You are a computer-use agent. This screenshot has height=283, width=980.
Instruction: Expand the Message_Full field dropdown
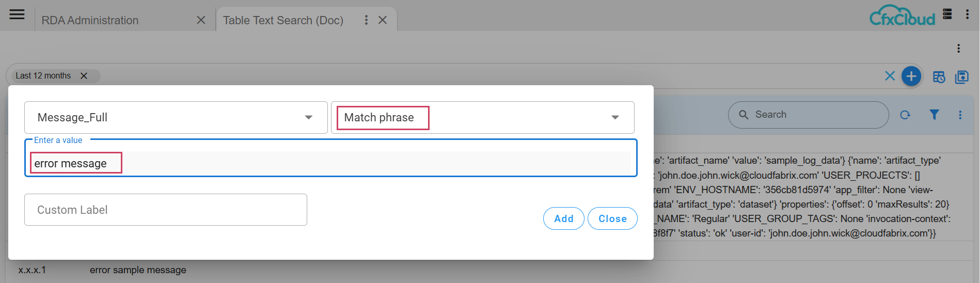point(308,117)
